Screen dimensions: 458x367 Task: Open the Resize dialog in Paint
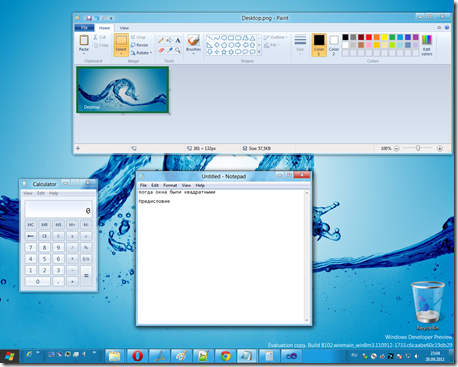click(139, 45)
